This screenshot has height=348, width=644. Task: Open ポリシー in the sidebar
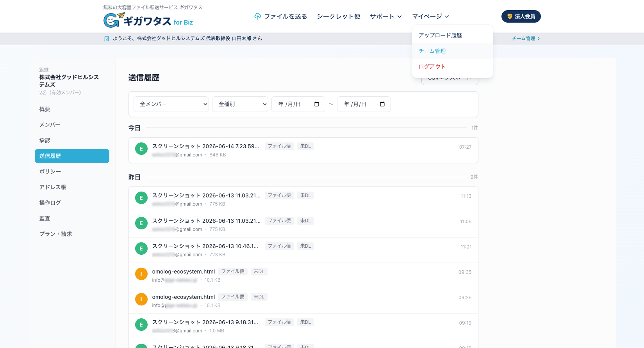pos(72,172)
